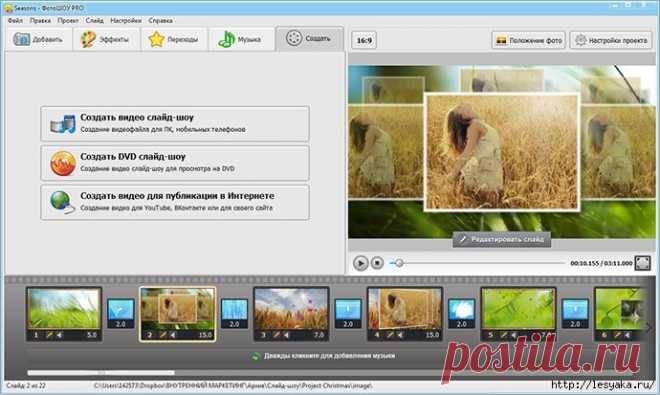Open the Слайд menu
This screenshot has height=395, width=660.
click(x=95, y=20)
